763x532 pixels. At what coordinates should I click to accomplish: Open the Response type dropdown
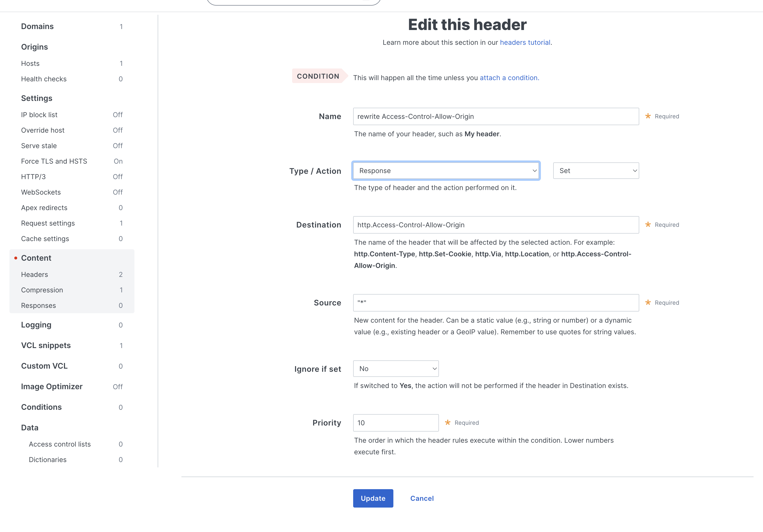tap(446, 171)
